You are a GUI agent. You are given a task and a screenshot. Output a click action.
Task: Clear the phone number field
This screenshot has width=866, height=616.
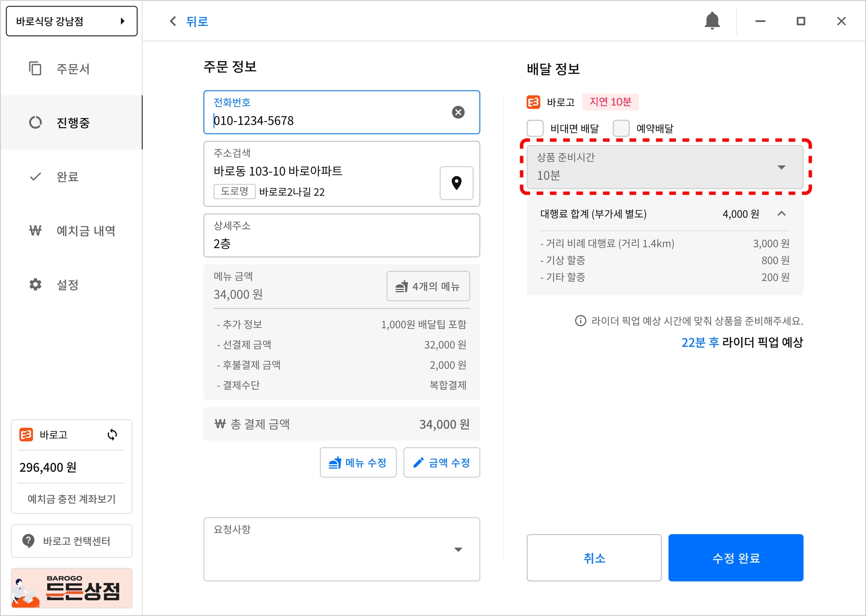click(x=458, y=113)
